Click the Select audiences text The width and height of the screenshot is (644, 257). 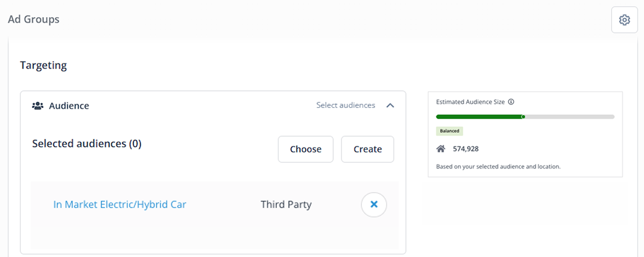pos(346,106)
